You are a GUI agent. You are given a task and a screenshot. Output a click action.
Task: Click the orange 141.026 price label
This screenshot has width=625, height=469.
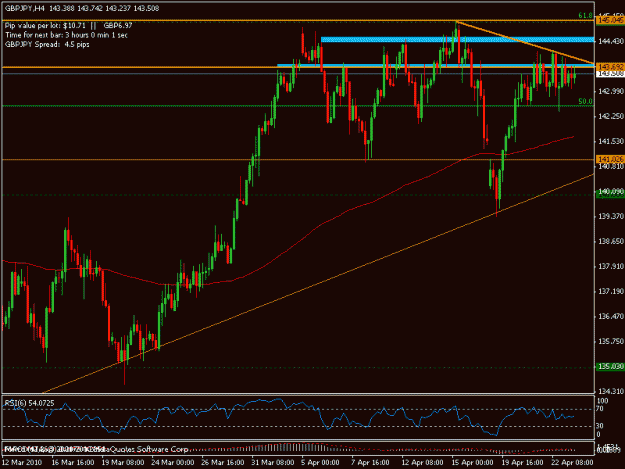click(x=610, y=159)
